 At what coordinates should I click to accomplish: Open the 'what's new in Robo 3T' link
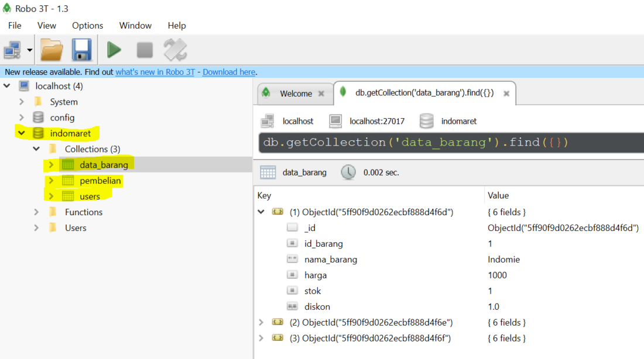coord(155,72)
